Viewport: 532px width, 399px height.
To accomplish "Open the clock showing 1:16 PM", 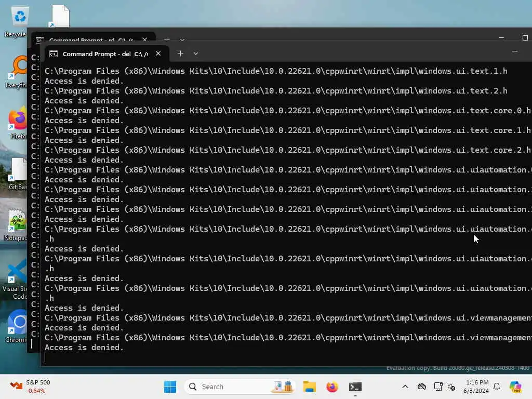I will pos(476,387).
